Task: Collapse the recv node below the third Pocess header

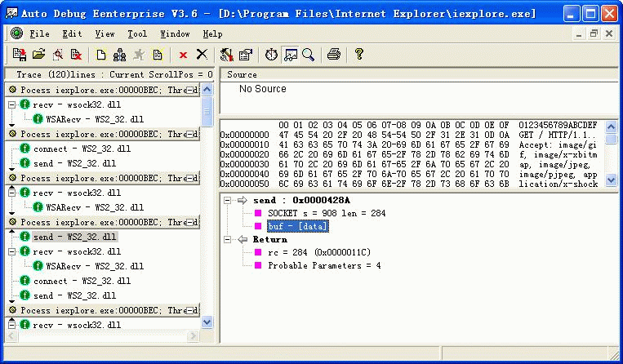Action: [x=12, y=193]
